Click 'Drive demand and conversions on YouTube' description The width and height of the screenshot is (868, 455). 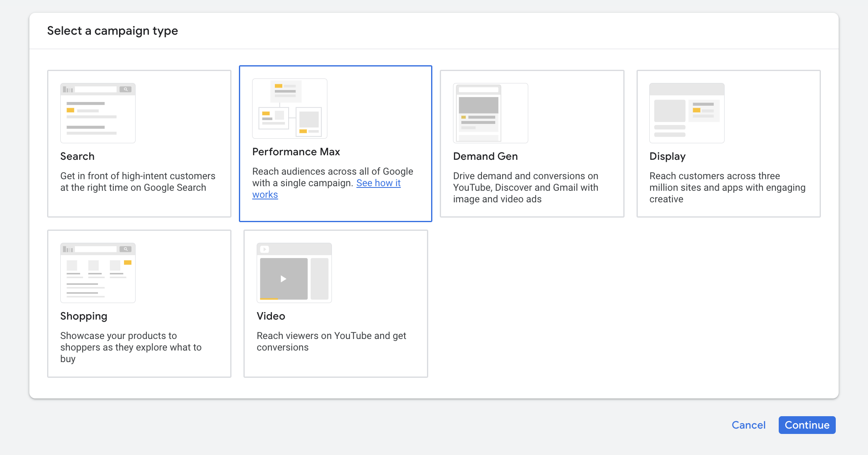click(x=525, y=187)
